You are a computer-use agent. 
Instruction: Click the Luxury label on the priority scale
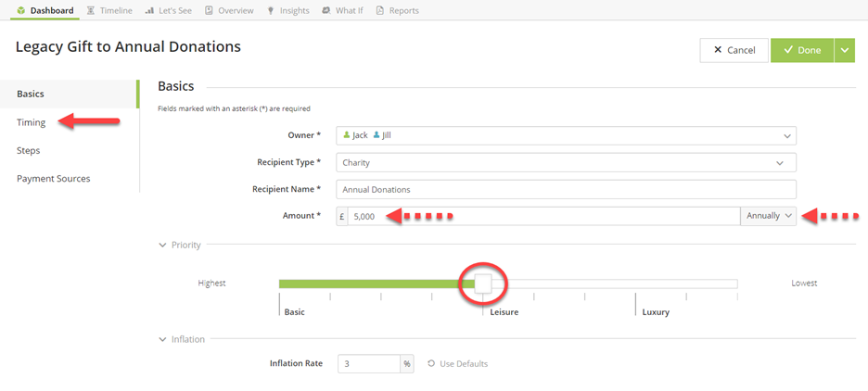(656, 312)
